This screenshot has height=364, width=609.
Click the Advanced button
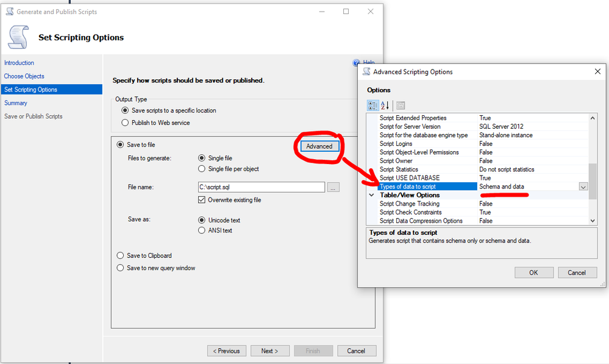click(x=319, y=146)
